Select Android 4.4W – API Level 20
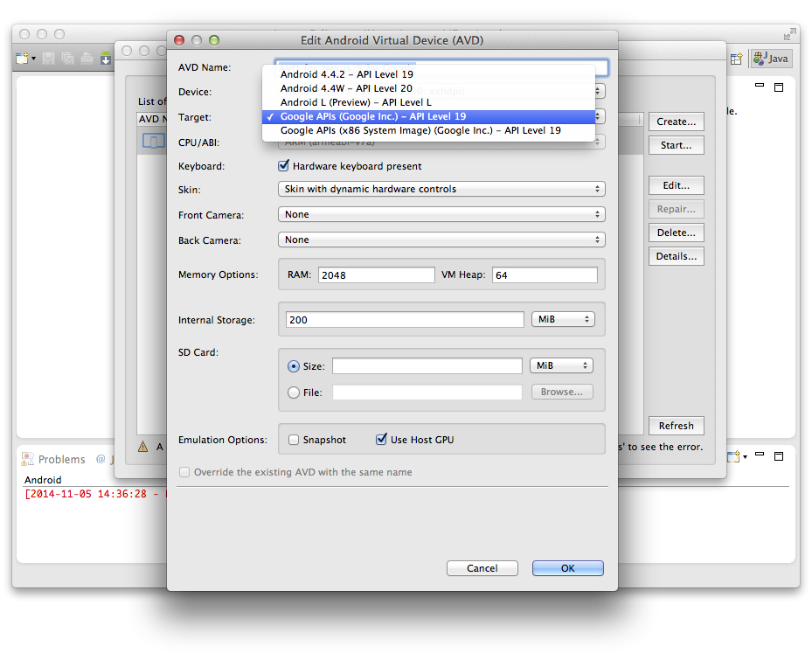Viewport: 812px width, 660px height. coord(346,88)
